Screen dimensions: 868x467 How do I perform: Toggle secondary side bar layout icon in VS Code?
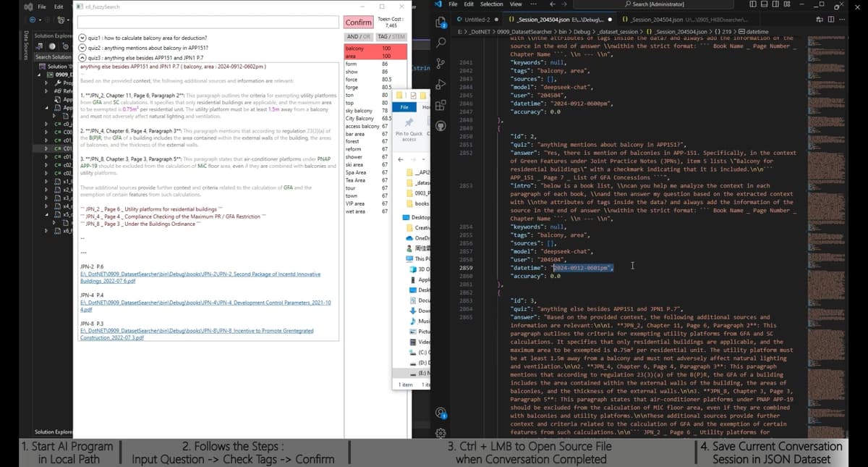tap(776, 4)
